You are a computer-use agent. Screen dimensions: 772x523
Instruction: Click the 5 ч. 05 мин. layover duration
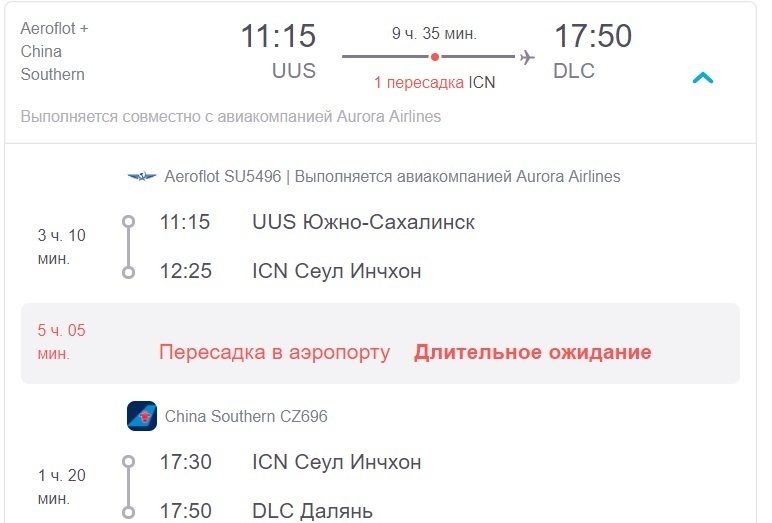(x=62, y=342)
